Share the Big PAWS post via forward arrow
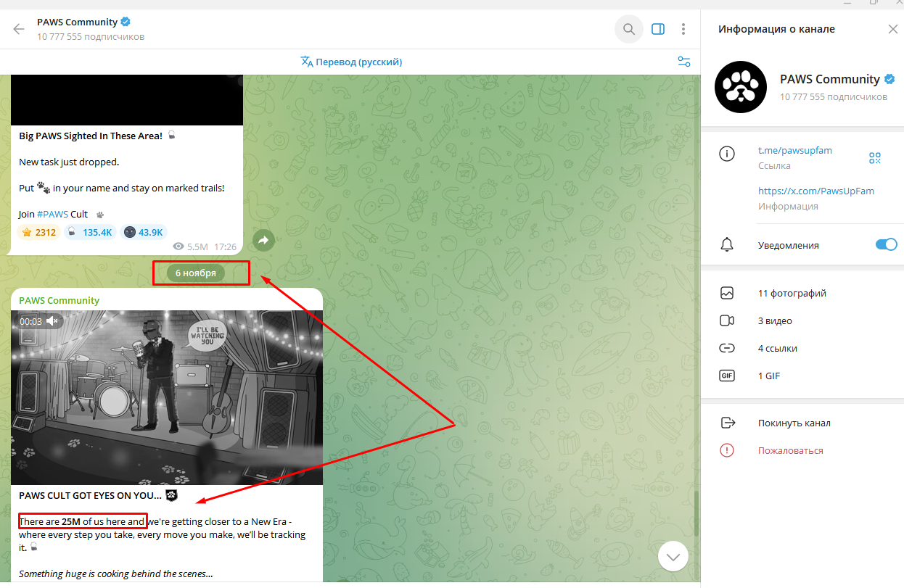Image resolution: width=904 pixels, height=588 pixels. coord(263,240)
